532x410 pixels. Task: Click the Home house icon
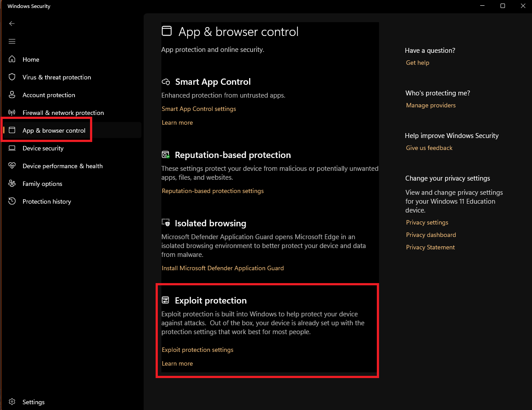[12, 59]
